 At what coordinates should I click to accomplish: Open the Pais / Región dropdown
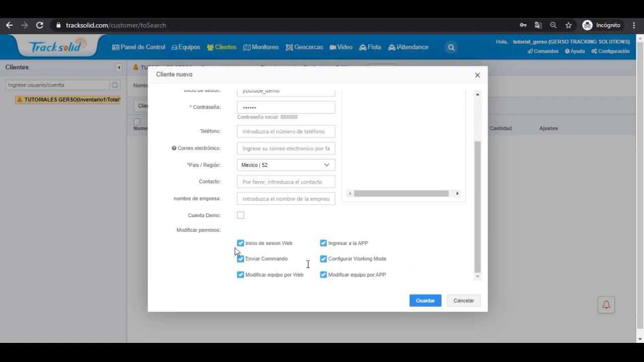point(286,165)
